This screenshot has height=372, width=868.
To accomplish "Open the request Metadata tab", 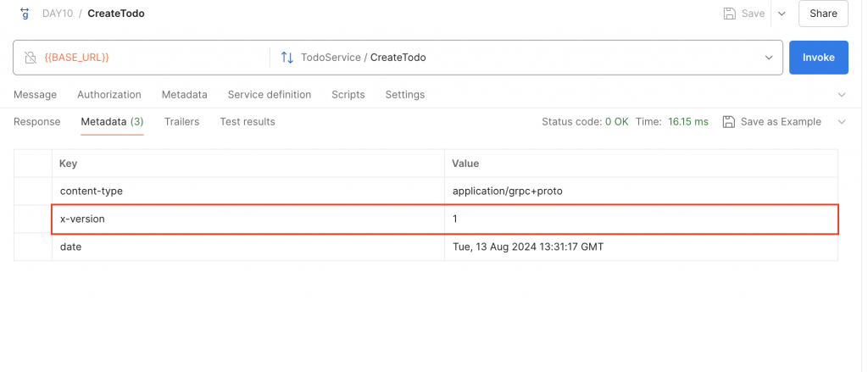I will (184, 95).
